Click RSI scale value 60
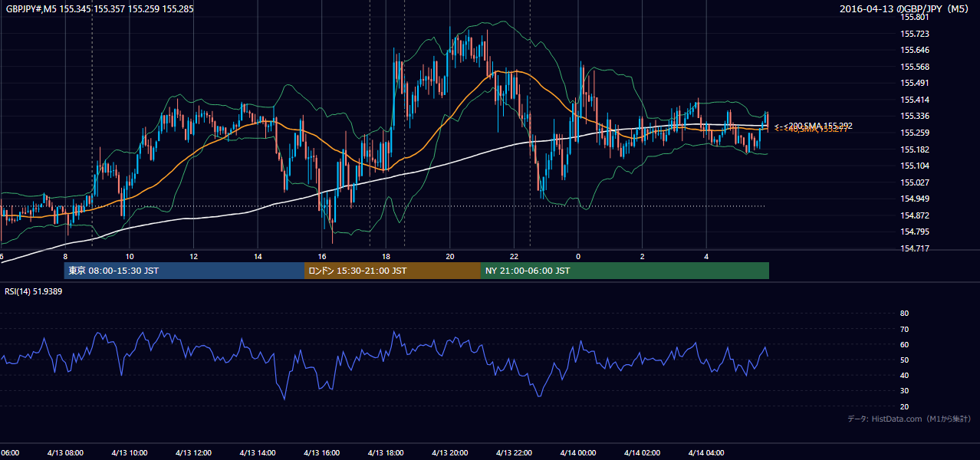980x460 pixels. click(904, 344)
